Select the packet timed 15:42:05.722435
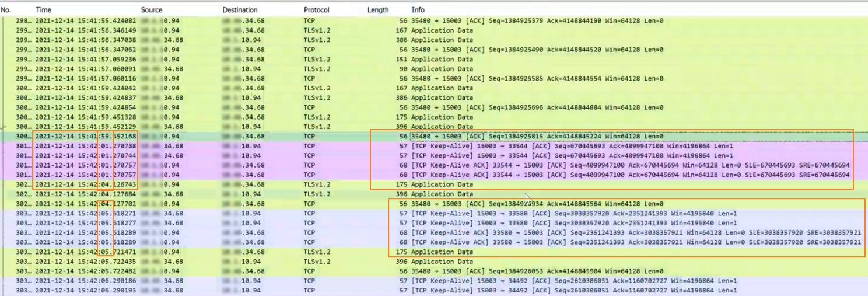Screen dimensions: 868x296 (434, 261)
